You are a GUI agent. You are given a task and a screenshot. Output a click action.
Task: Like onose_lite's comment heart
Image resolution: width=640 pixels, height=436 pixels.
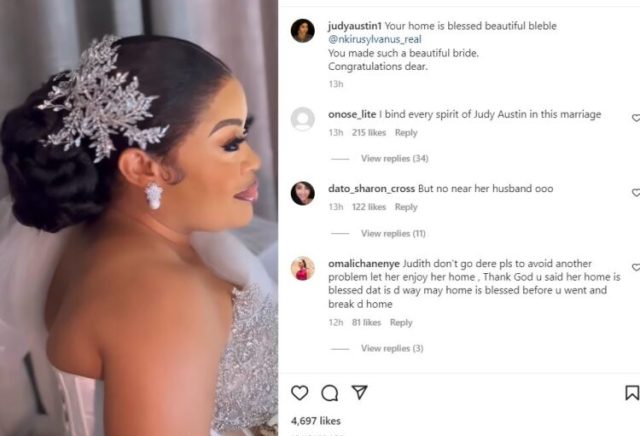(x=636, y=118)
